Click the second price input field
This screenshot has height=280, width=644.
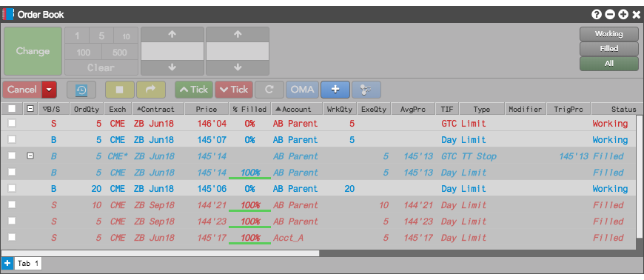tap(238, 51)
